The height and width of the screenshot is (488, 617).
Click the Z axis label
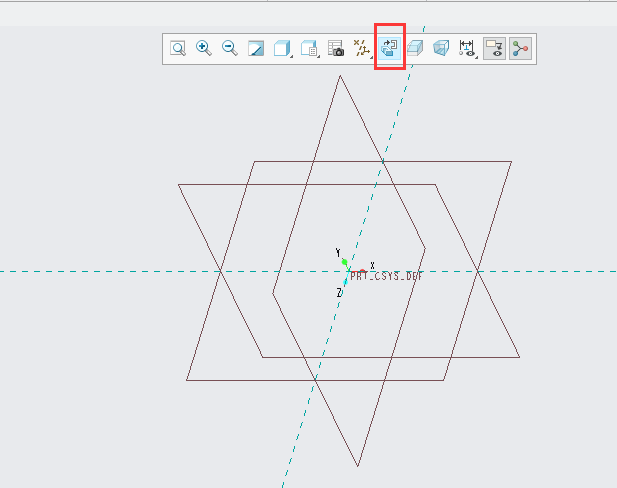[339, 292]
